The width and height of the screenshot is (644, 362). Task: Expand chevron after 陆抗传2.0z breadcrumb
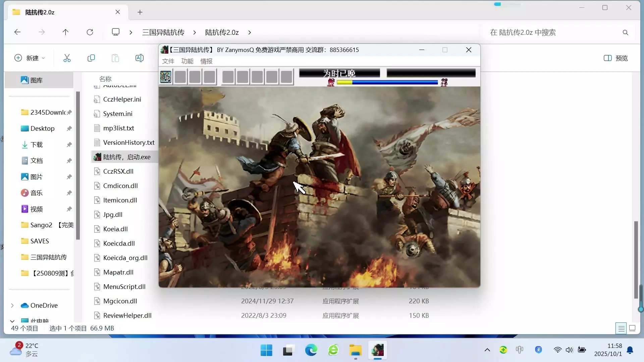pyautogui.click(x=250, y=32)
